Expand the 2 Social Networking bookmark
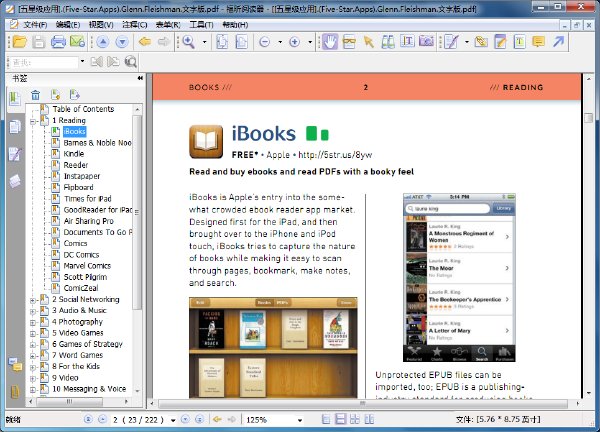This screenshot has height=432, width=600. click(x=33, y=300)
